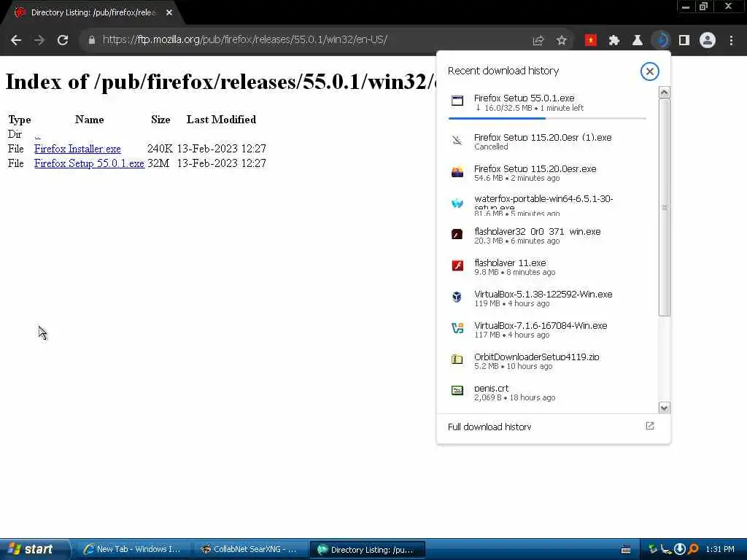Select VirtualBox-7.1.6-167084-Win.exe entry
The height and width of the screenshot is (560, 747).
click(547, 330)
